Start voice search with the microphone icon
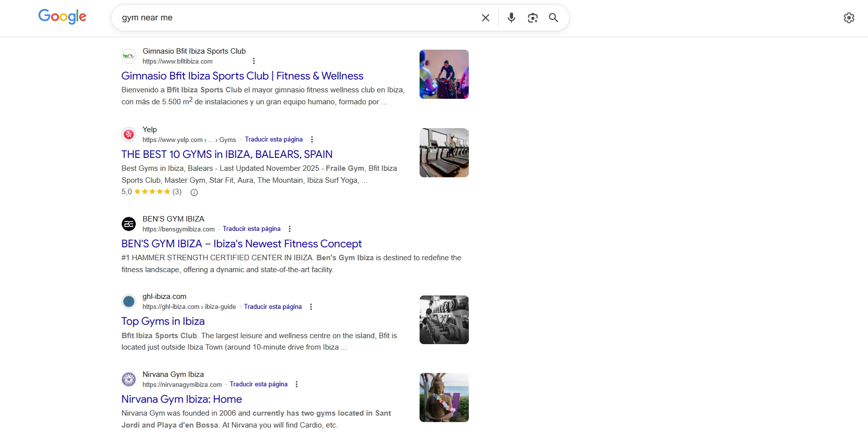Image resolution: width=868 pixels, height=438 pixels. [511, 18]
